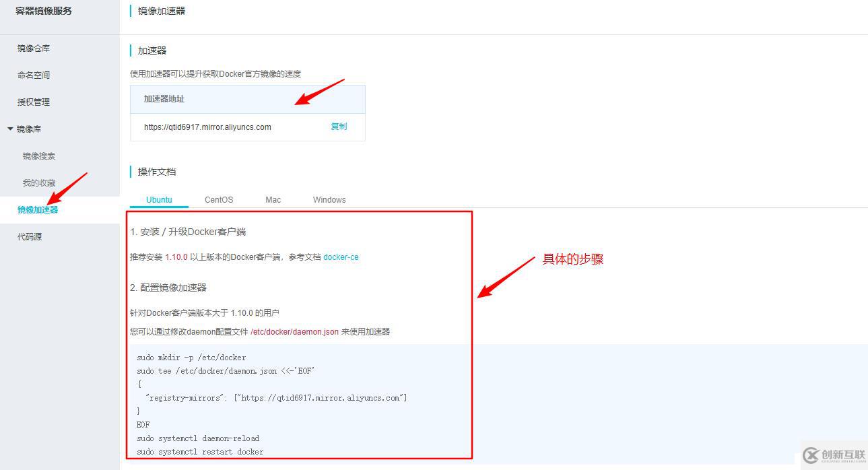
Task: Open 命名空间 in the sidebar
Action: point(34,75)
